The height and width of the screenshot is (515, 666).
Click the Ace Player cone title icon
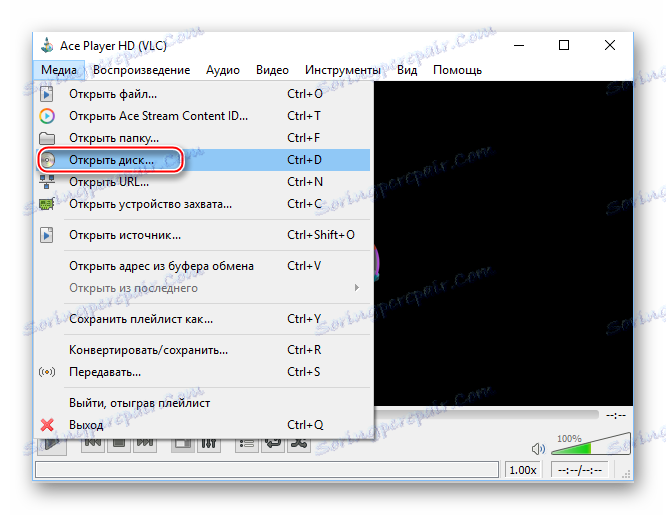click(47, 45)
